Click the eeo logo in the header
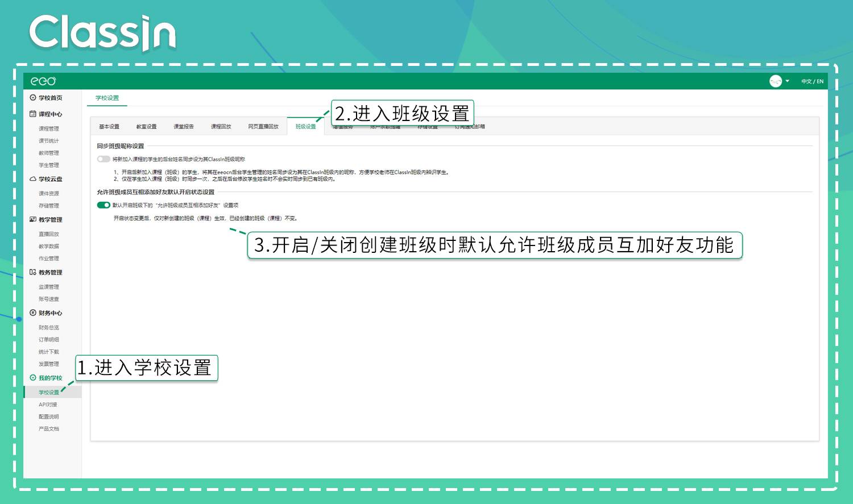Image resolution: width=853 pixels, height=504 pixels. pyautogui.click(x=43, y=81)
